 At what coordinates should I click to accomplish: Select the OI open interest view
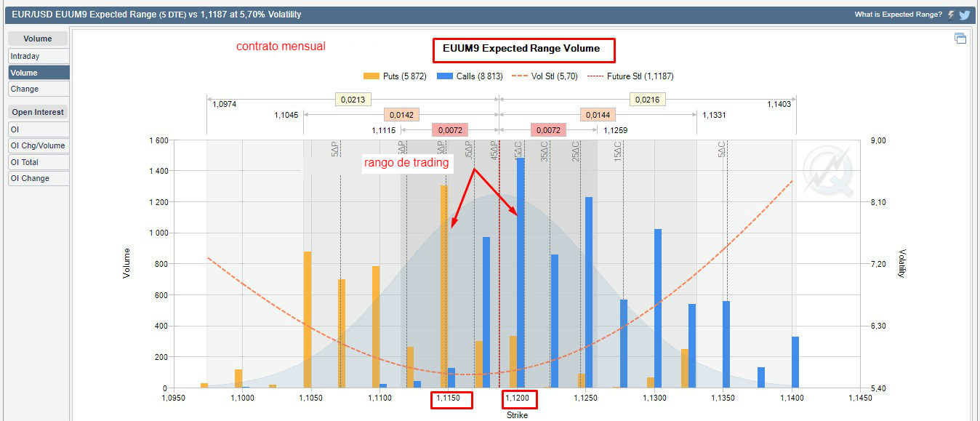39,129
